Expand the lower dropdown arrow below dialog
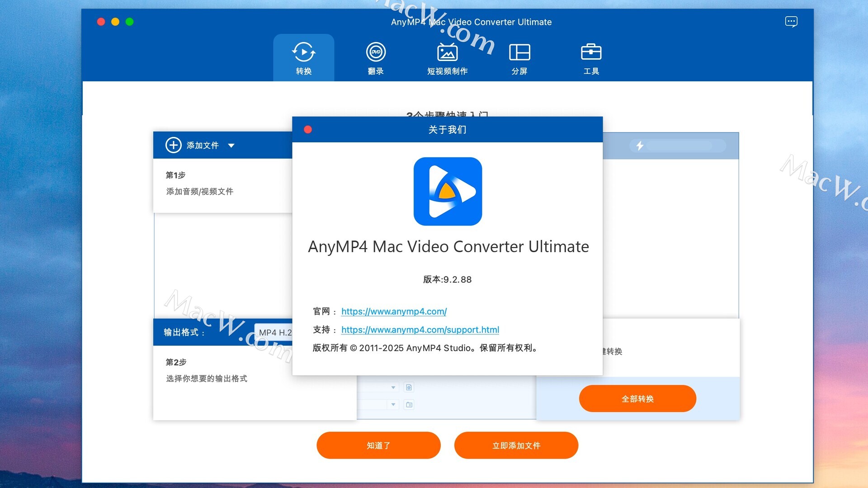 [393, 404]
